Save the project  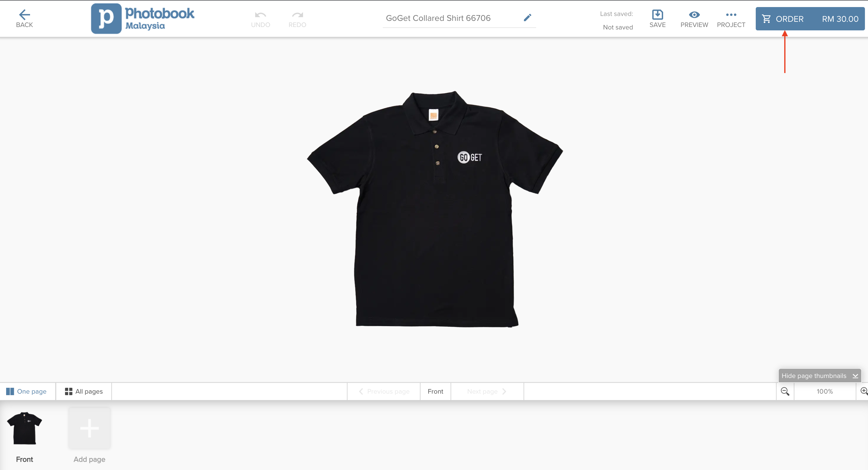657,18
